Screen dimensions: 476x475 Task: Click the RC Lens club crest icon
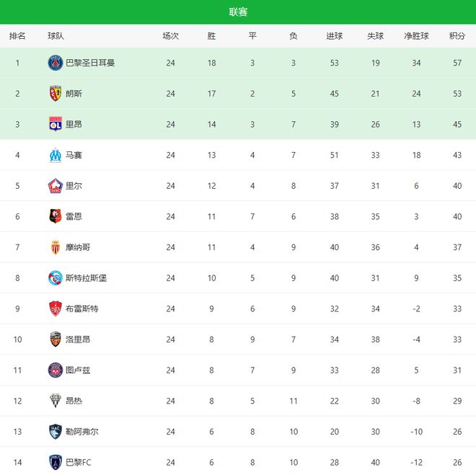click(x=56, y=94)
